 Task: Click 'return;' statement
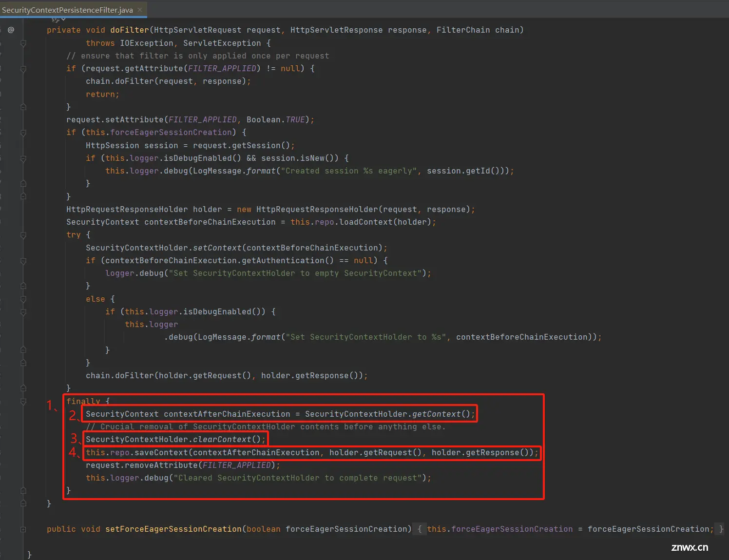point(102,95)
